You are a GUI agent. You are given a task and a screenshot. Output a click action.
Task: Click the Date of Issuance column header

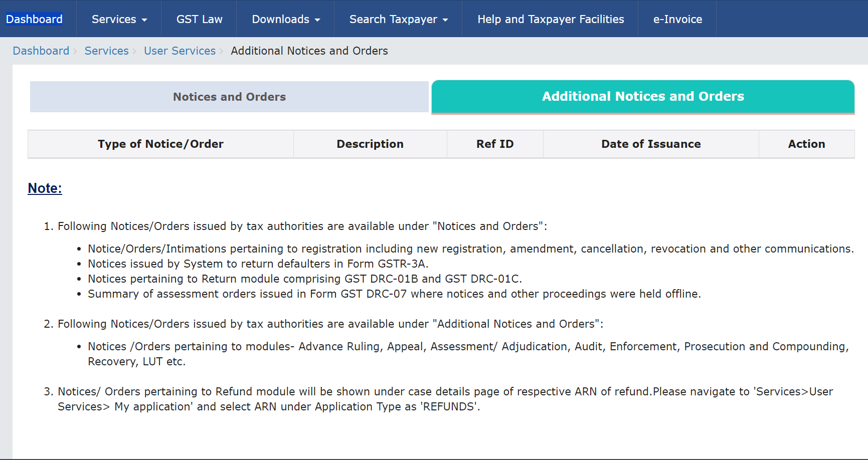point(650,144)
